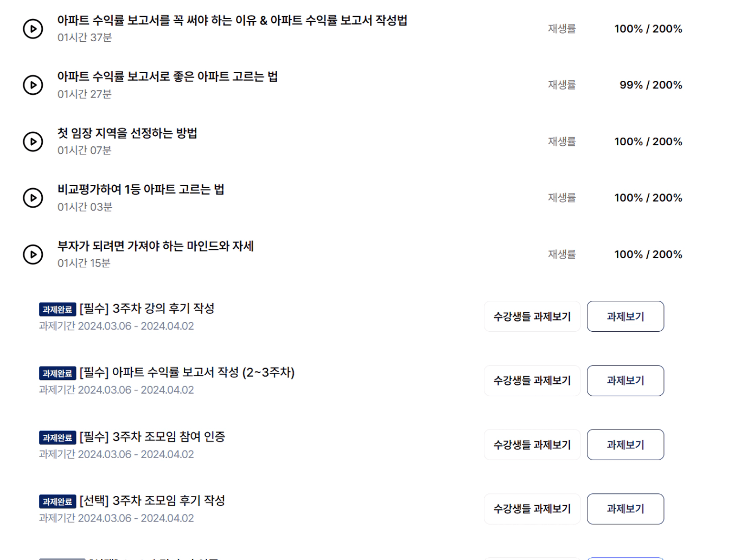View 수강생들 과제보기 for 조모임 참여 인증

532,445
